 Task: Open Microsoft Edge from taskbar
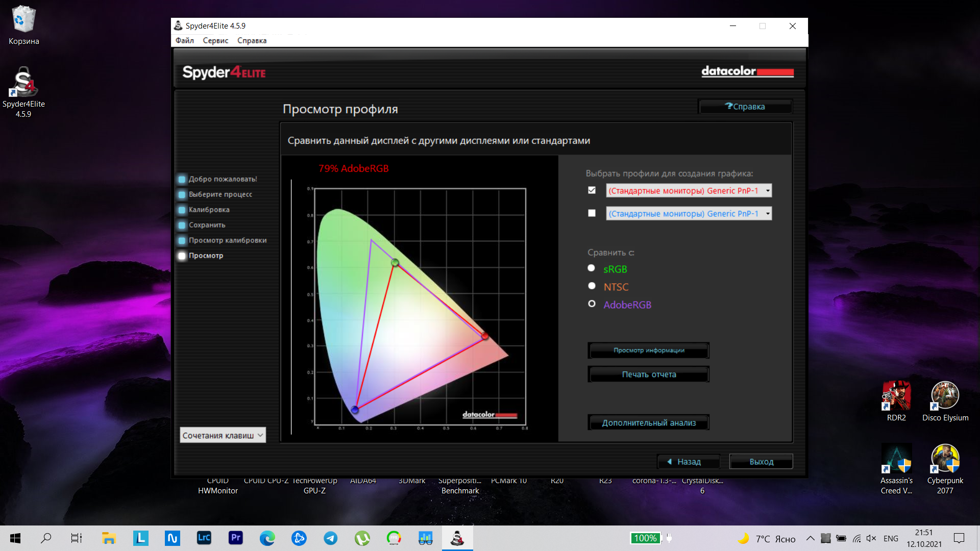coord(267,538)
